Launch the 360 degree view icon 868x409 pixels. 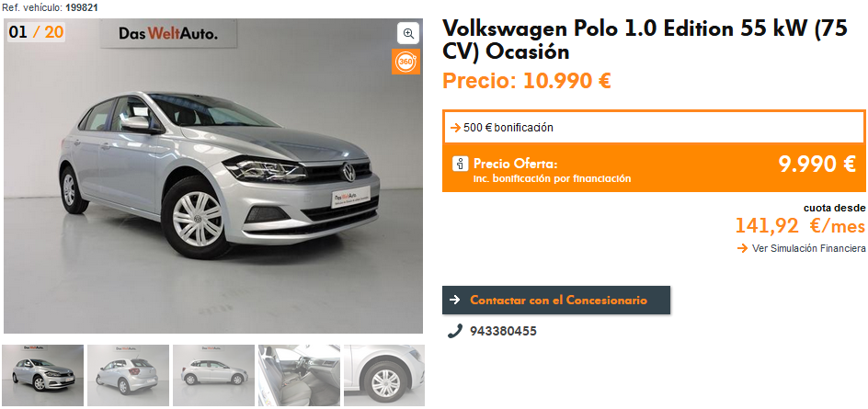click(x=405, y=62)
